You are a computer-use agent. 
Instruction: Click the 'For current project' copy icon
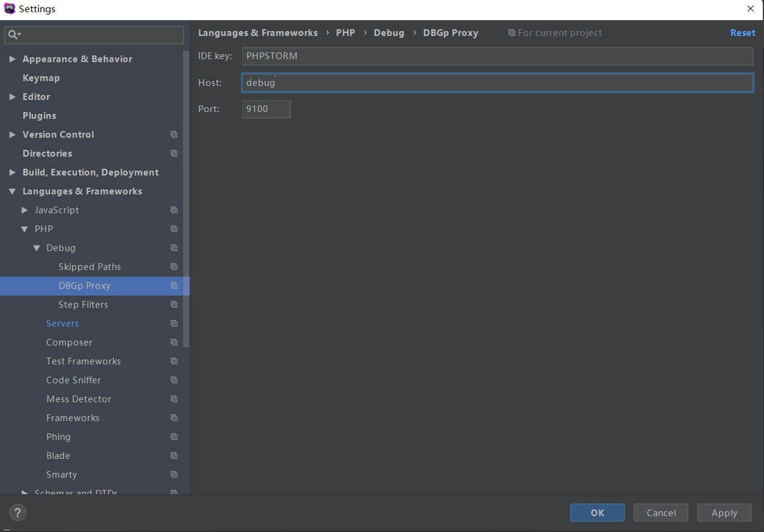tap(512, 33)
